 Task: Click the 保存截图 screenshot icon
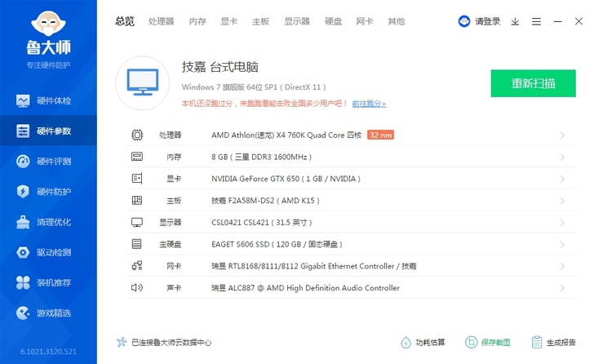click(471, 343)
